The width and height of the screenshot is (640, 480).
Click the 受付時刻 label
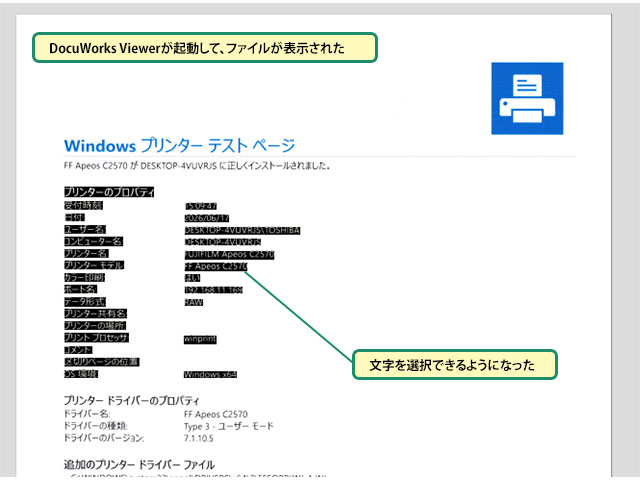[x=83, y=205]
